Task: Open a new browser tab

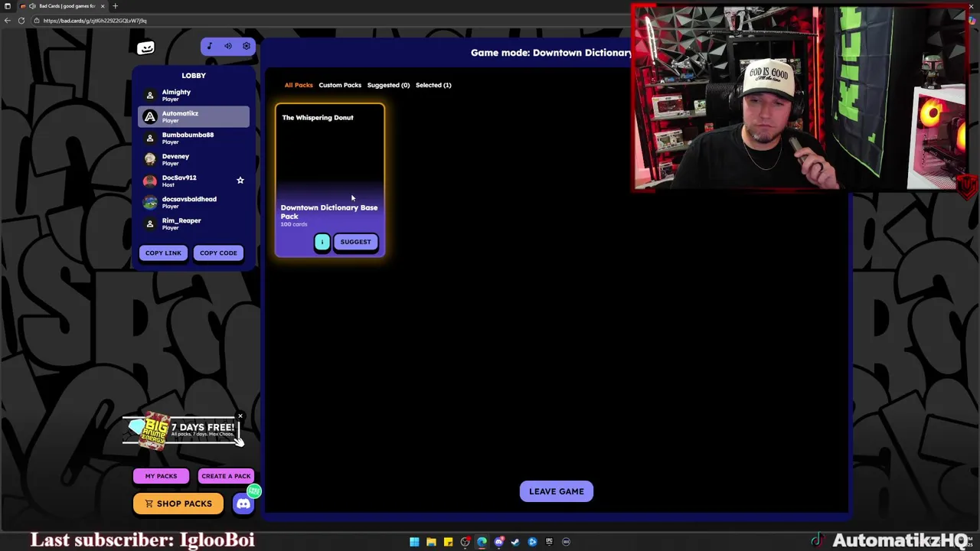Action: (115, 6)
